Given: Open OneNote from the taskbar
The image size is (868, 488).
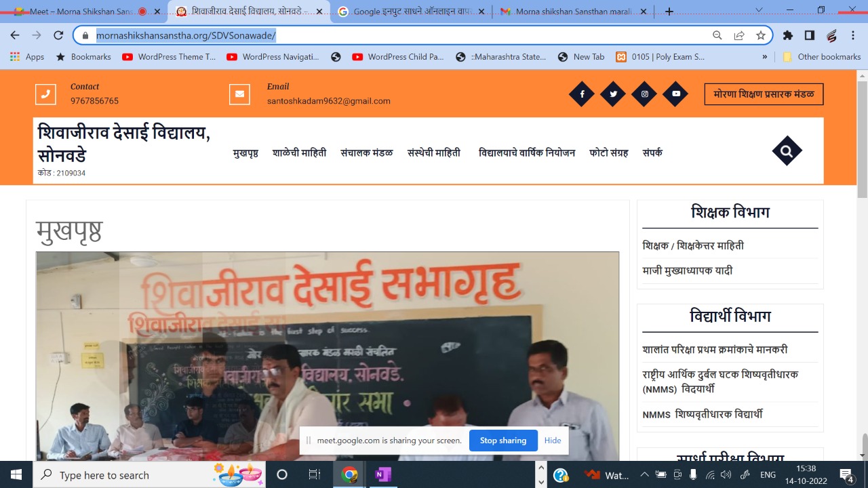Looking at the screenshot, I should click(382, 474).
